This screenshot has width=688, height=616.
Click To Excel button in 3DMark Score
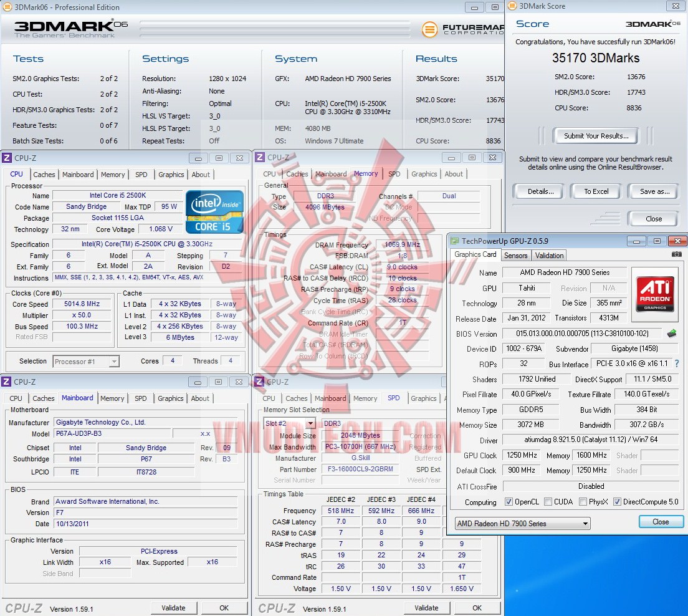coord(596,191)
